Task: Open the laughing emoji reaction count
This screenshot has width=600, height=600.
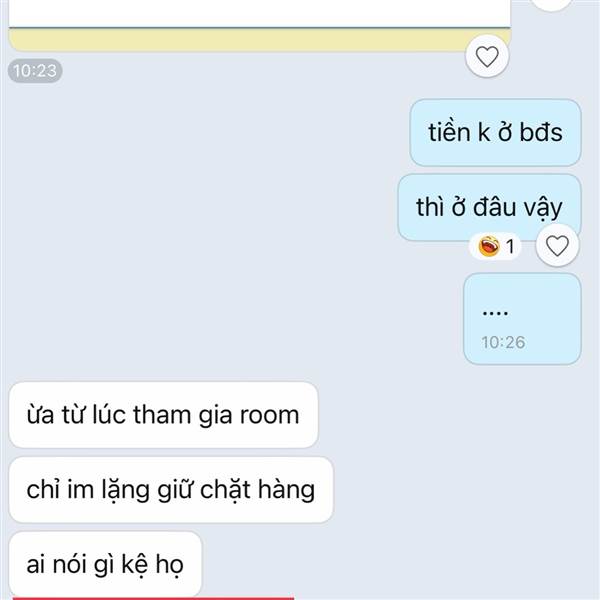Action: [495, 246]
